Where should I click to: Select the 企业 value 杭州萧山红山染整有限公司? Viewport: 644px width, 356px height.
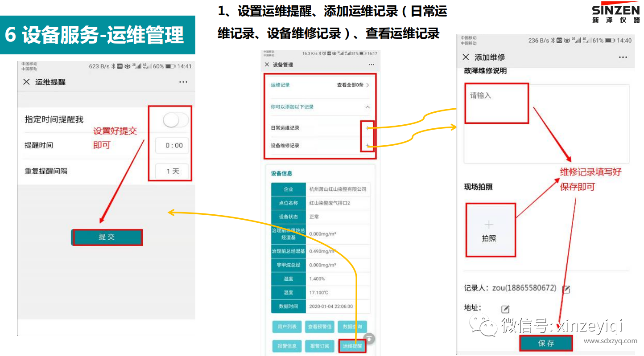(338, 189)
